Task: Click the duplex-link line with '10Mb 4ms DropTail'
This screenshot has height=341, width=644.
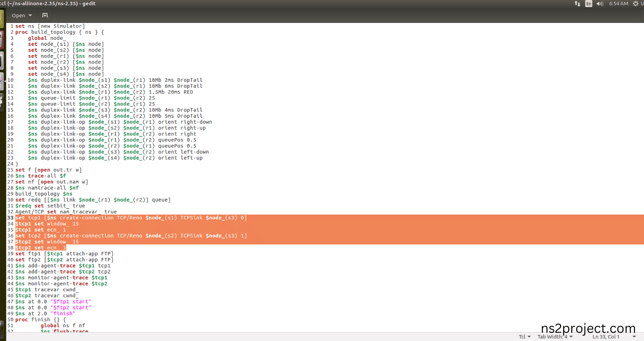Action: [x=115, y=110]
